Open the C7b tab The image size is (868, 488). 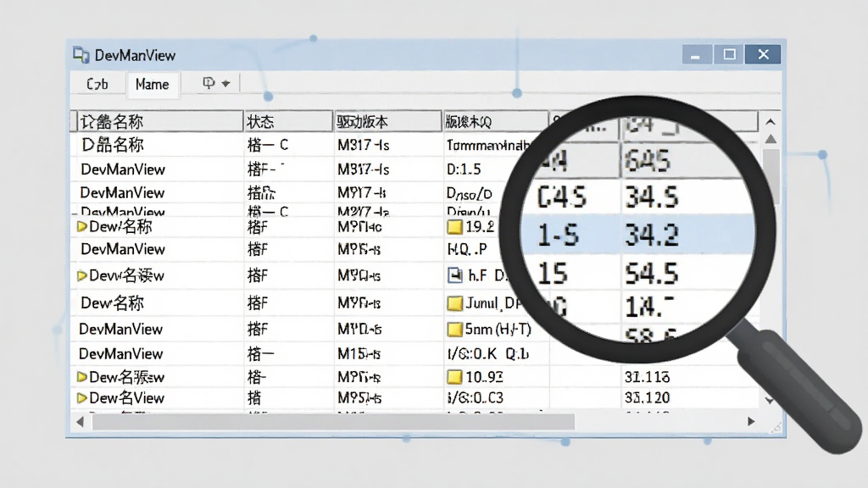(97, 84)
